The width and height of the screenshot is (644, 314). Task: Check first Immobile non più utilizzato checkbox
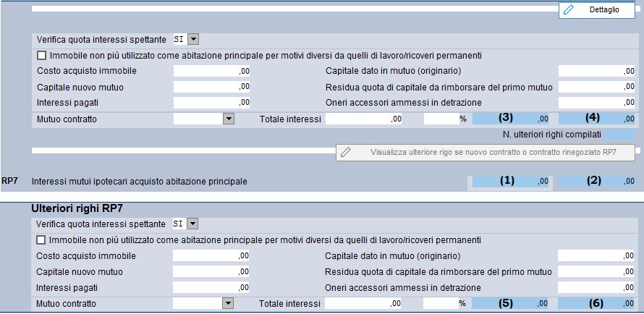pos(41,56)
